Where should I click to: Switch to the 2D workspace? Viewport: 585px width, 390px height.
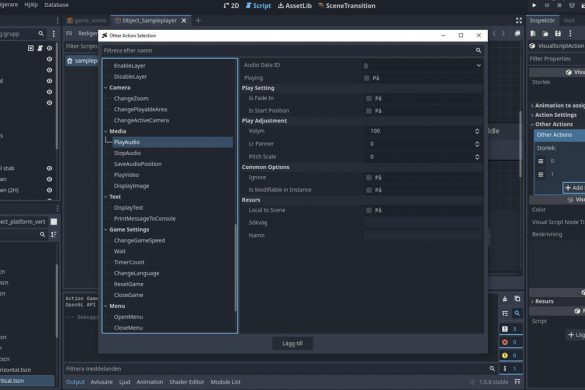click(231, 6)
